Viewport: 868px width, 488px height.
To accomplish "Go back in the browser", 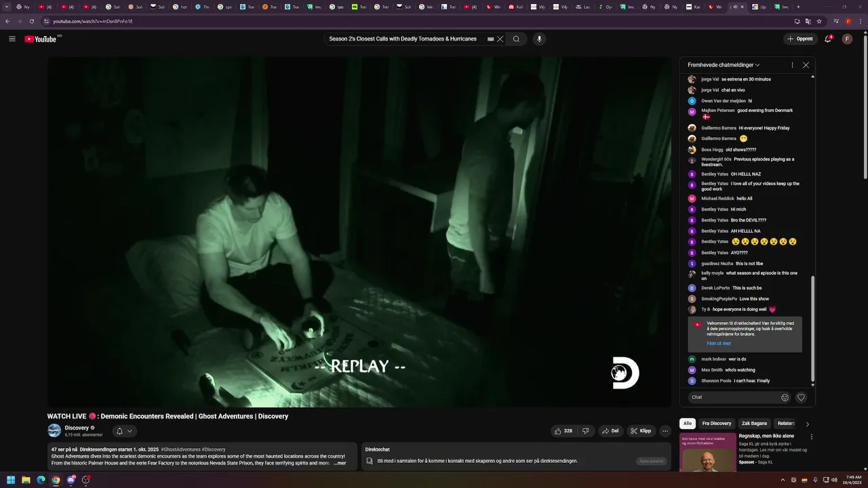I will tap(7, 21).
